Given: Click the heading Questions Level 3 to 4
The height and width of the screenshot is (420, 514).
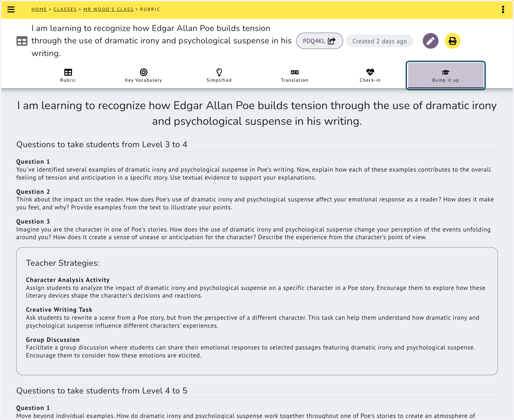Looking at the screenshot, I should point(102,144).
